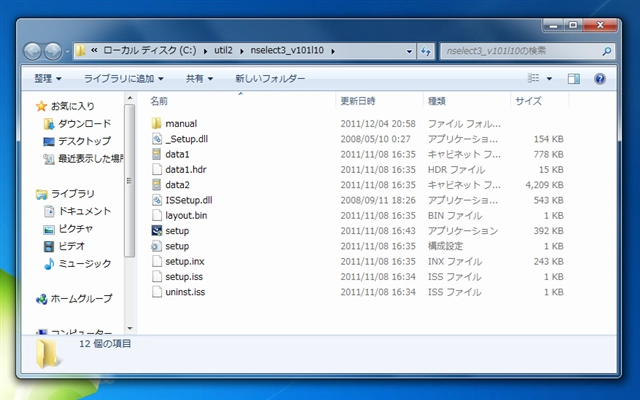This screenshot has width=640, height=400.
Task: Select util2 in the address path
Action: [x=223, y=51]
